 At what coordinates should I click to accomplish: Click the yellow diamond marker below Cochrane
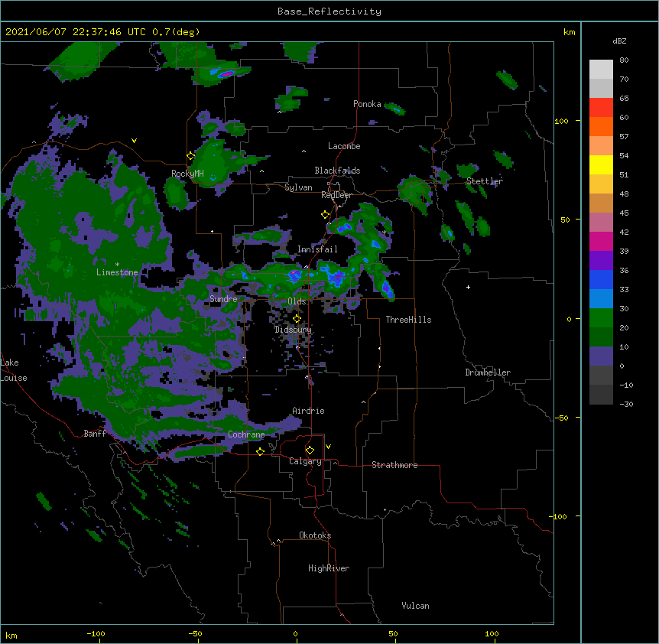coord(260,451)
